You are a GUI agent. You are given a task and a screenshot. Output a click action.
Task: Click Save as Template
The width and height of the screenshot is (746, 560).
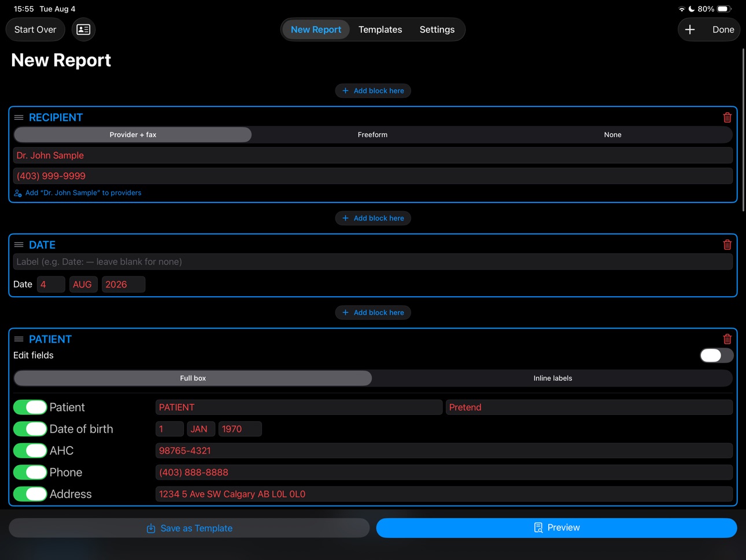[189, 528]
